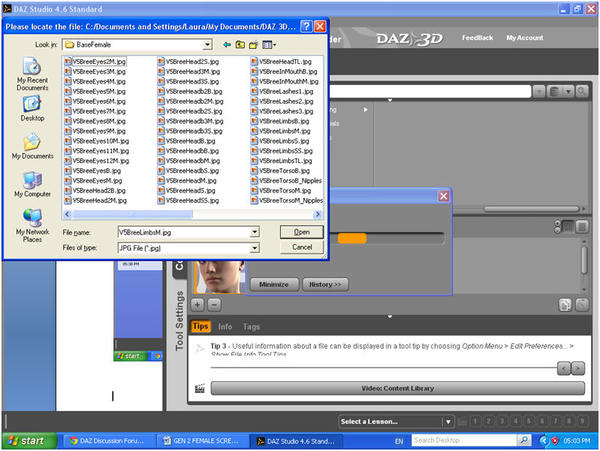
Task: Select file V5BreeEyes10M.jpg
Action: tap(96, 141)
